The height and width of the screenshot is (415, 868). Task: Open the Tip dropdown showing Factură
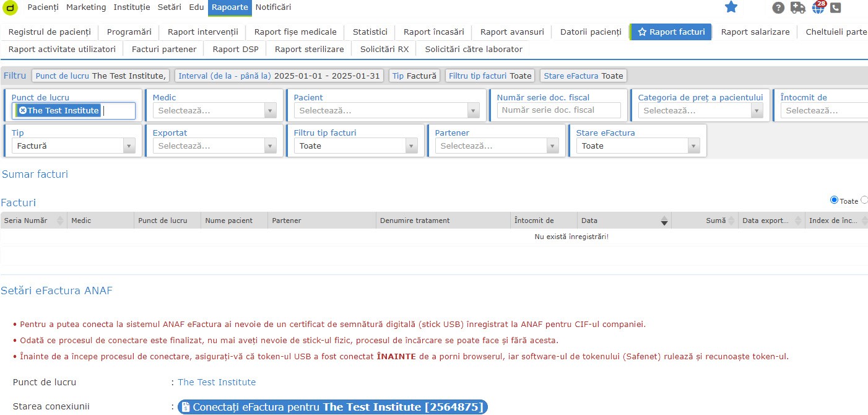click(73, 146)
